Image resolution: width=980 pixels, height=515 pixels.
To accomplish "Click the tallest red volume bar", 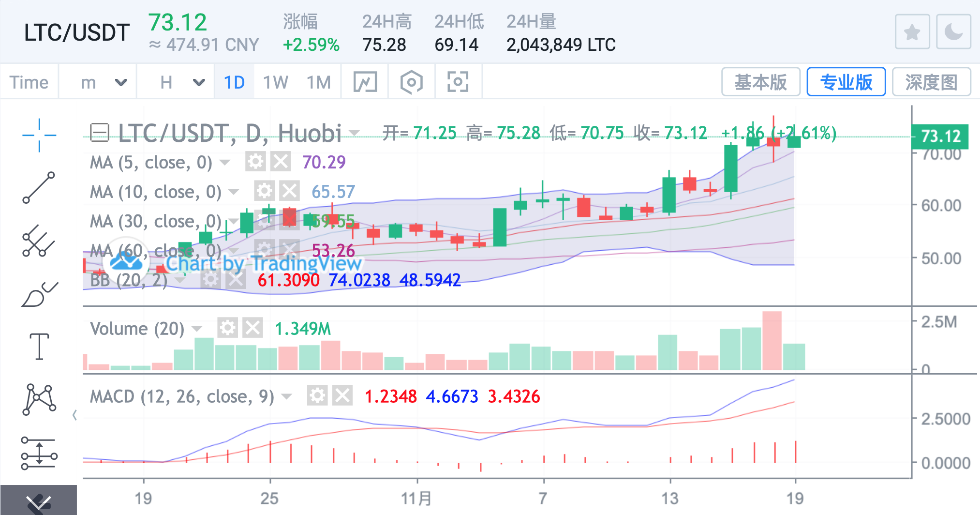I will tap(772, 341).
